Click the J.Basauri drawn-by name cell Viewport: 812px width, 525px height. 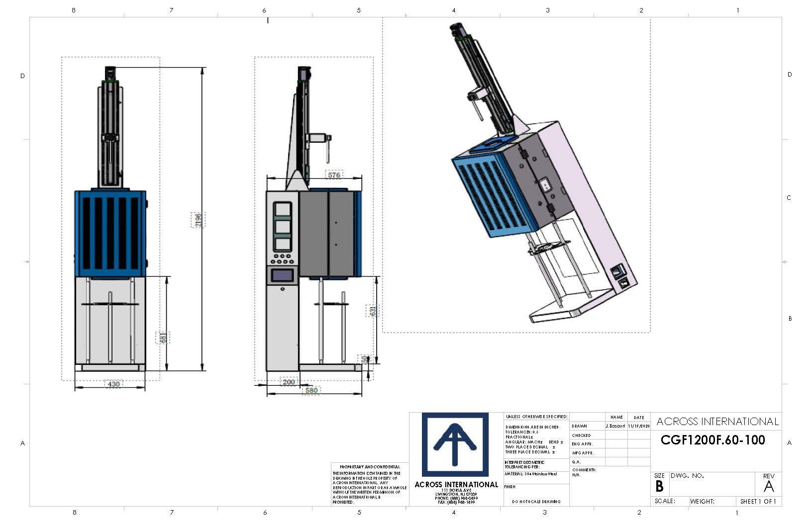[616, 426]
